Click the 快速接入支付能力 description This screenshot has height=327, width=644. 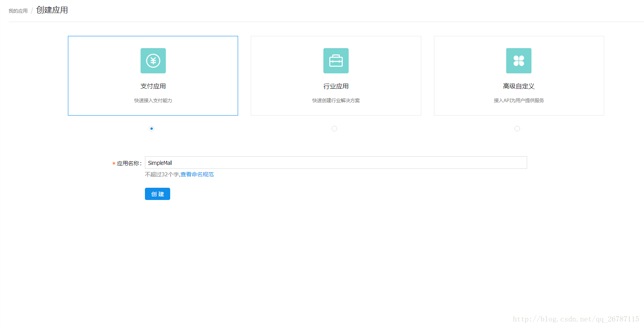point(153,101)
